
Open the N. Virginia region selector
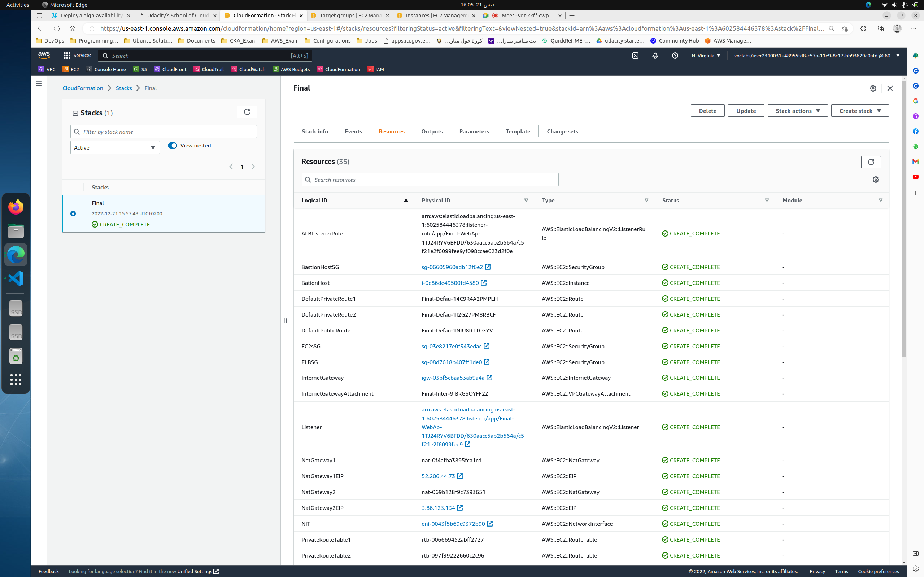tap(705, 55)
